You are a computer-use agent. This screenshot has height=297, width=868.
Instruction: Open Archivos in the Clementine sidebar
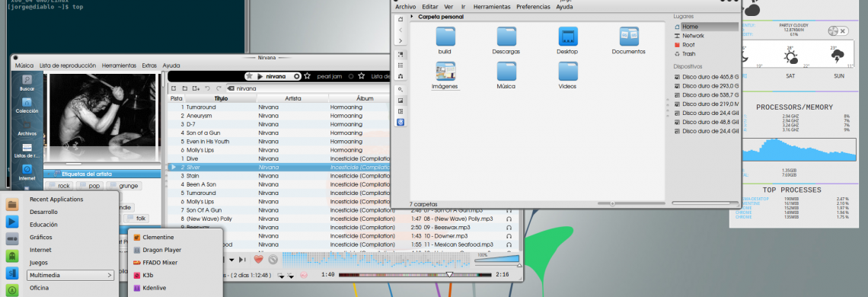pos(27,128)
